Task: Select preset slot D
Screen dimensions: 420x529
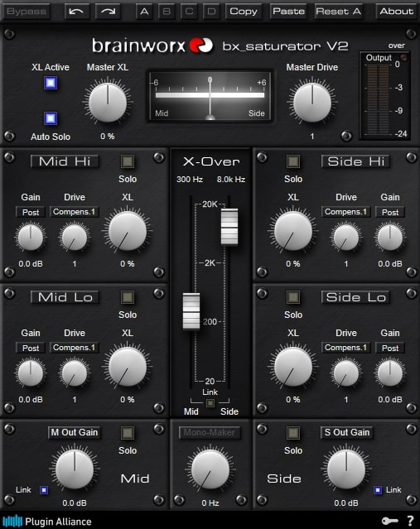Action: 211,12
